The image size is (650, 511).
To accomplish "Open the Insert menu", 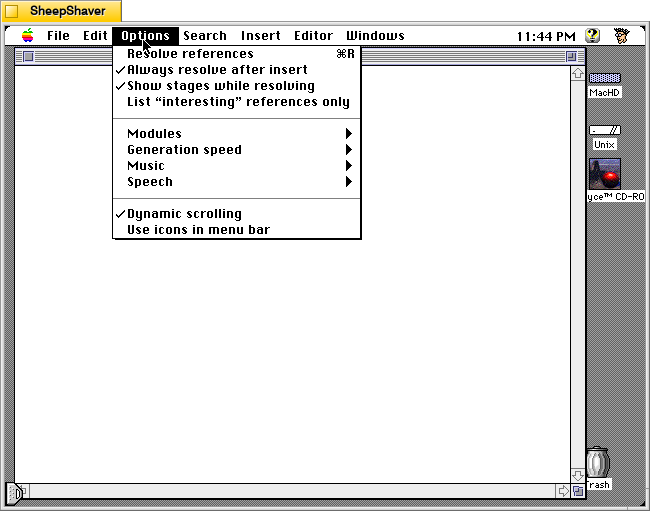I will (261, 36).
